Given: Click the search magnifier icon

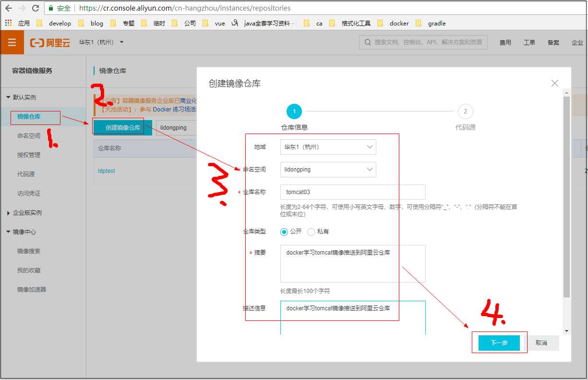Looking at the screenshot, I should point(368,42).
